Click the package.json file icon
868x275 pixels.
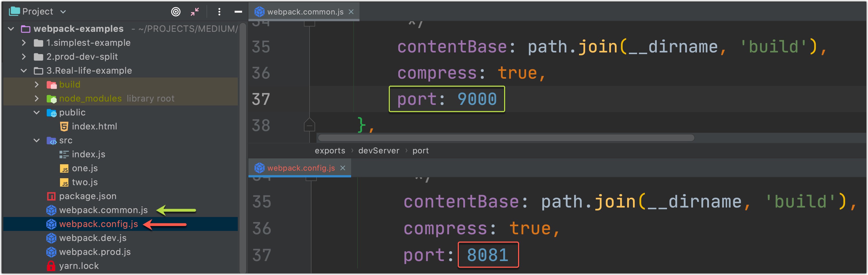tap(51, 196)
